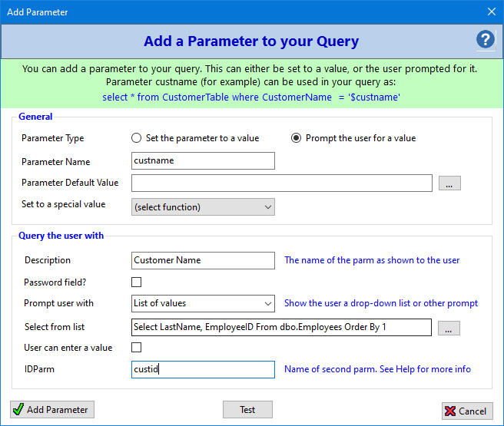
Task: Click into the Select from list query field
Action: click(281, 327)
